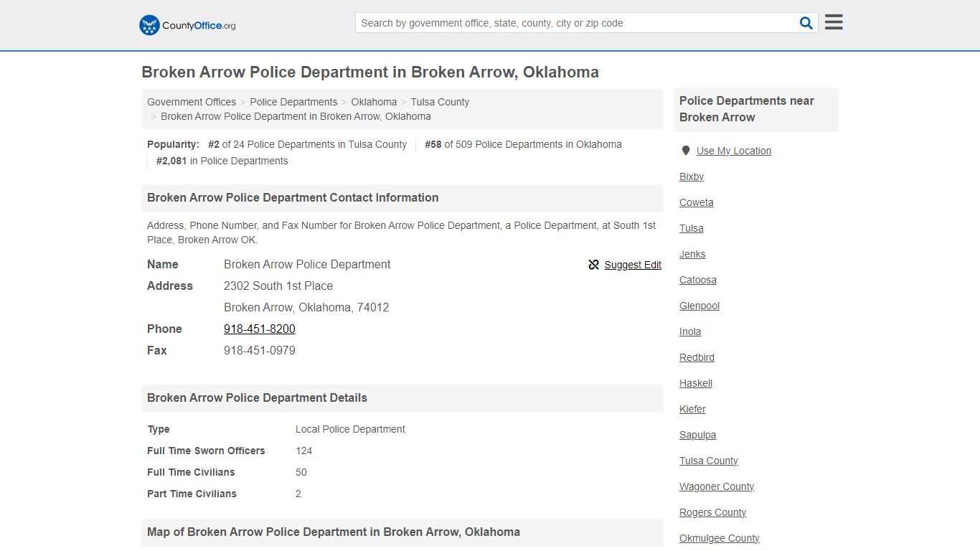Open Okmulgee County link
The width and height of the screenshot is (980, 551).
click(x=720, y=538)
